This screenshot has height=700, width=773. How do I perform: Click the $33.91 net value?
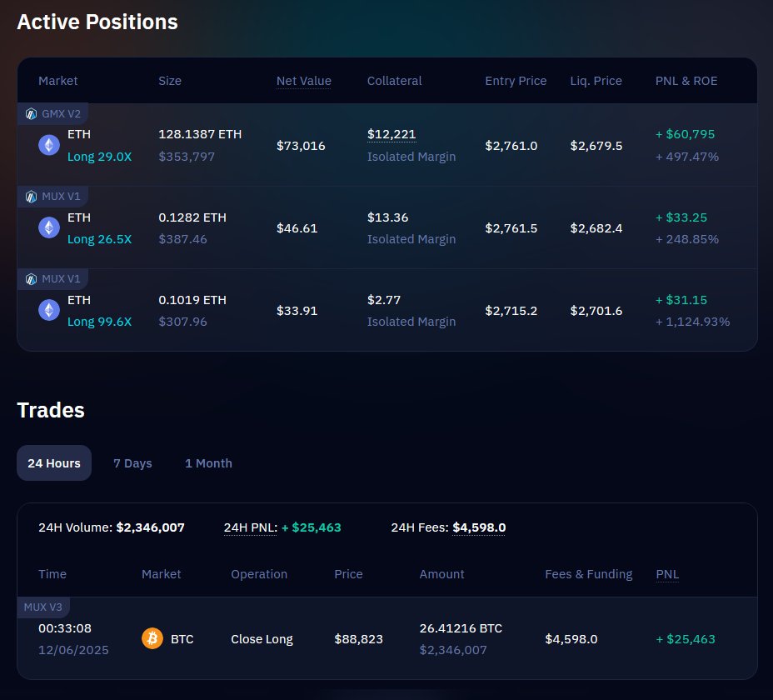point(297,311)
